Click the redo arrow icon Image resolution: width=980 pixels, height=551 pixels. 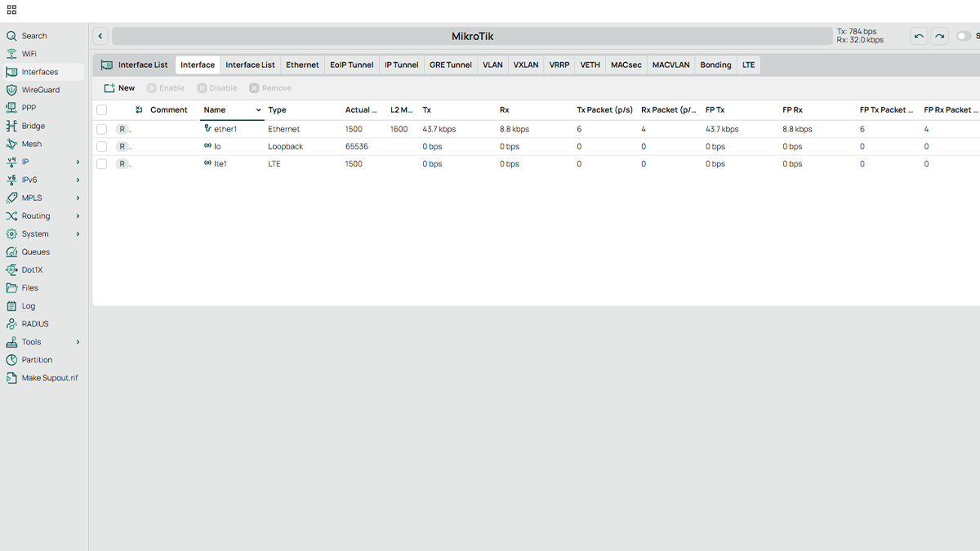940,36
